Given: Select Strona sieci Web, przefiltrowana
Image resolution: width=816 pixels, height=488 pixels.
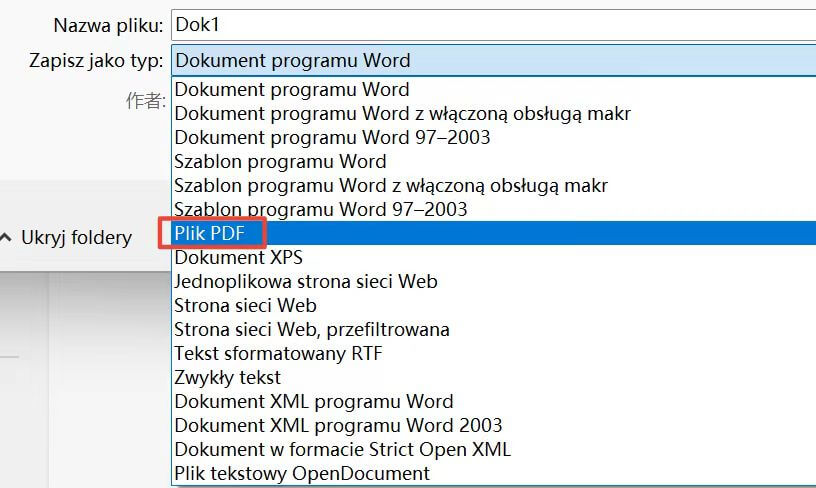Looking at the screenshot, I should click(493, 329).
